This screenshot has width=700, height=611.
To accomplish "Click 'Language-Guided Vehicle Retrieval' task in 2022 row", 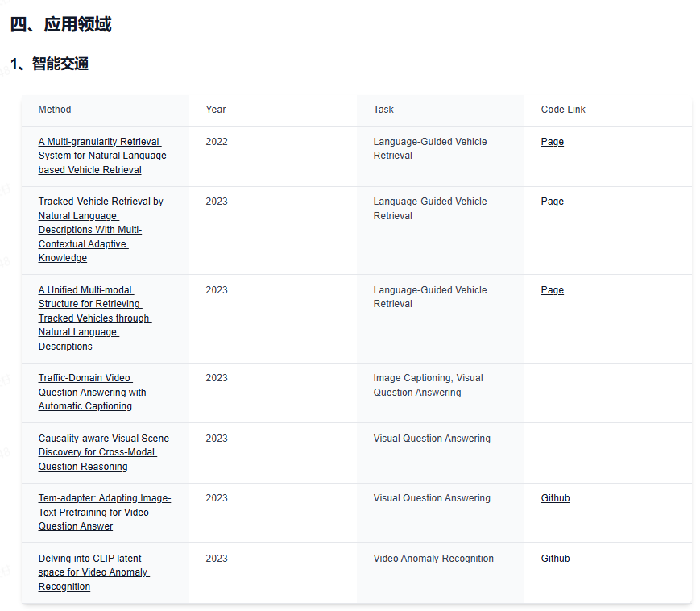I will point(430,149).
